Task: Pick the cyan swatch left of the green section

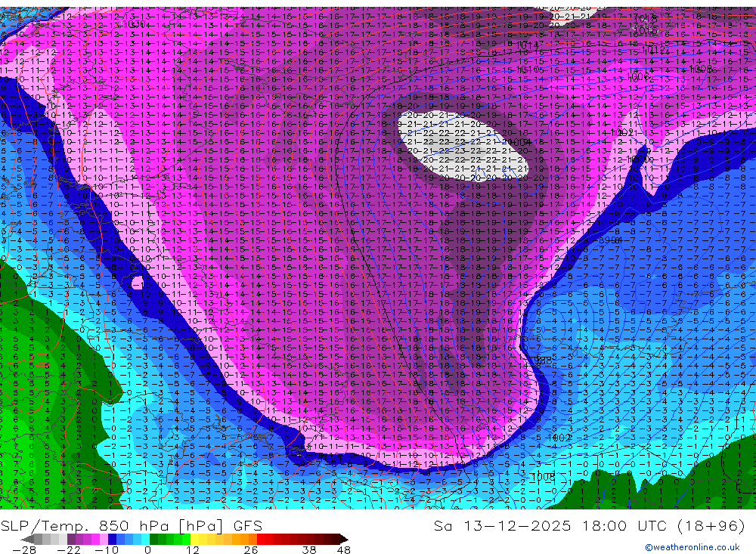Action: tap(145, 539)
